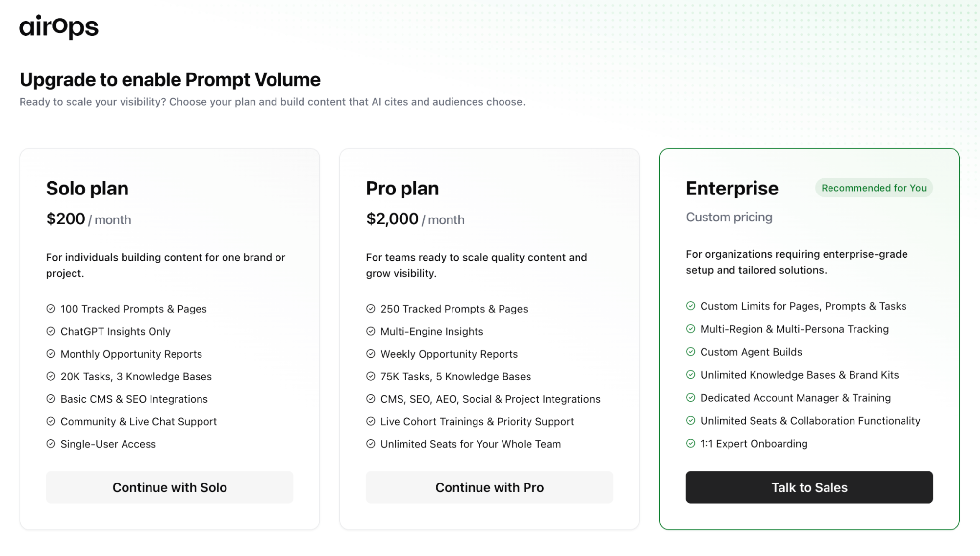
Task: Click the checkmark icon beside ChatGPT Insights Only
Action: point(50,331)
